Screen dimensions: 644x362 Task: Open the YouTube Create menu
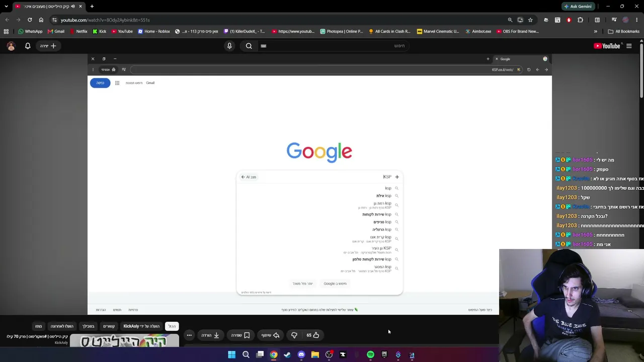coord(48,46)
